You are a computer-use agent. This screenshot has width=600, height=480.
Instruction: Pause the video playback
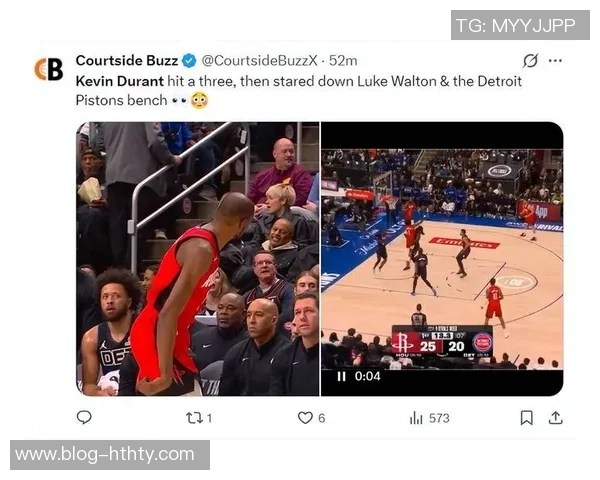(x=341, y=377)
